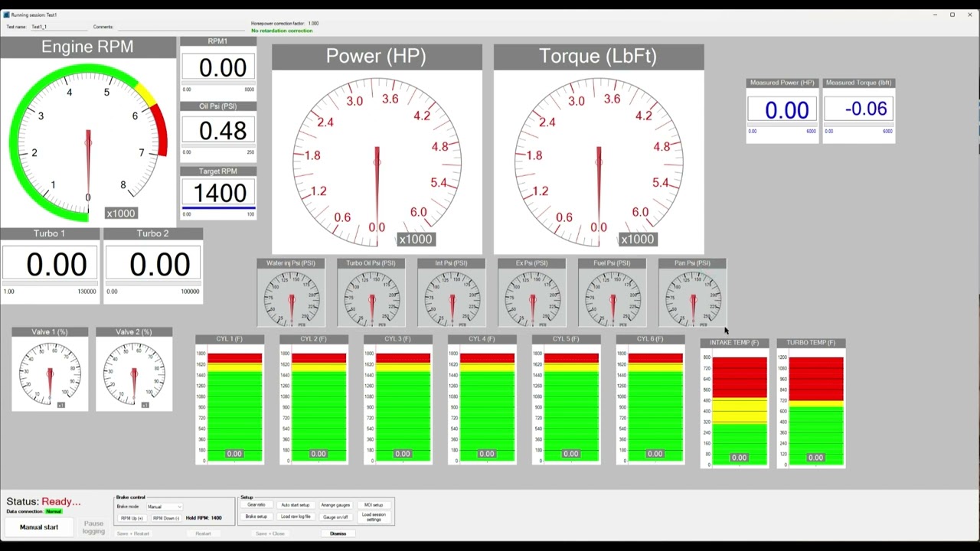
Task: Click the x1000 label on Torque gauge
Action: (x=638, y=240)
